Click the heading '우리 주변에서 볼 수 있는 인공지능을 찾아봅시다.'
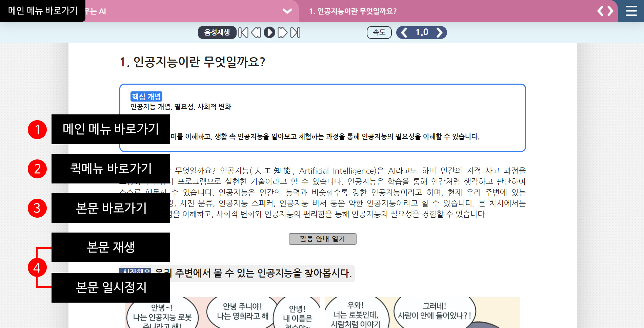 pyautogui.click(x=253, y=273)
